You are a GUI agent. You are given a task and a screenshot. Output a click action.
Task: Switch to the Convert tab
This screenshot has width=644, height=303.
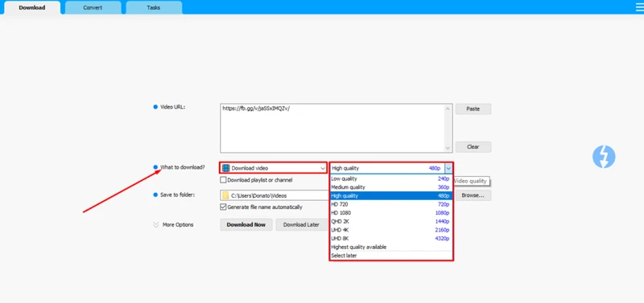[x=93, y=7]
